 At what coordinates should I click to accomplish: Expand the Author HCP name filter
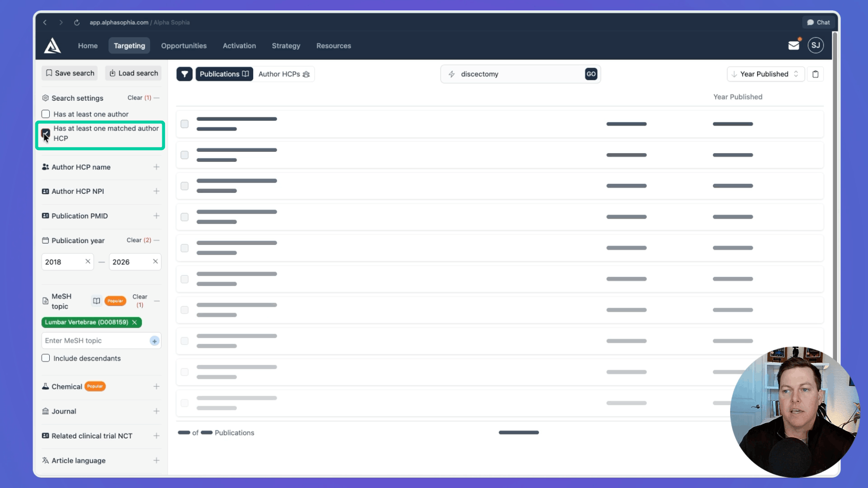pos(156,167)
